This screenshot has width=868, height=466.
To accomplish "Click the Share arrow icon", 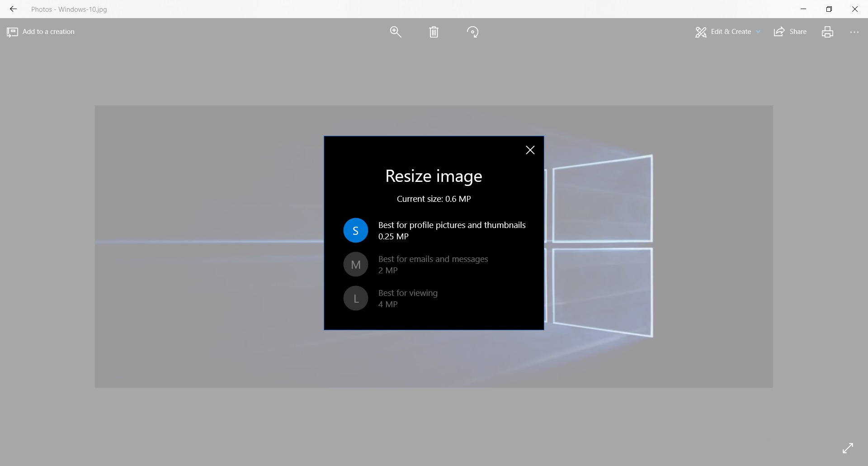I will pos(779,32).
